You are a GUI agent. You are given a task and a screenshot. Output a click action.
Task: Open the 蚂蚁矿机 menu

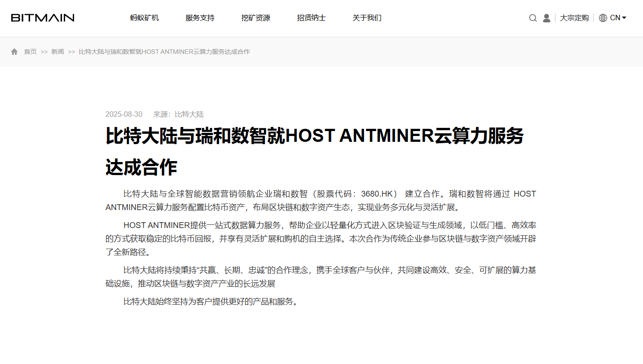(x=144, y=18)
